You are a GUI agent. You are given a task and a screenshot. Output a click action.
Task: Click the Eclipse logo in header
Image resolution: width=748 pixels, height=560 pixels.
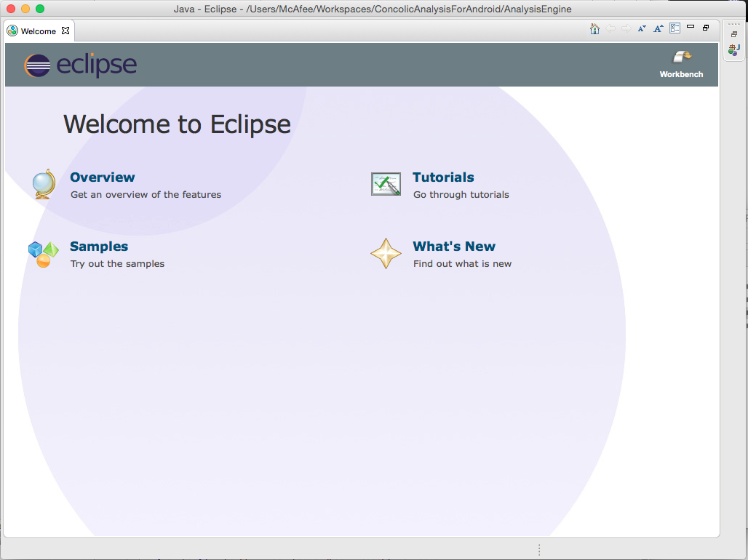pos(80,65)
